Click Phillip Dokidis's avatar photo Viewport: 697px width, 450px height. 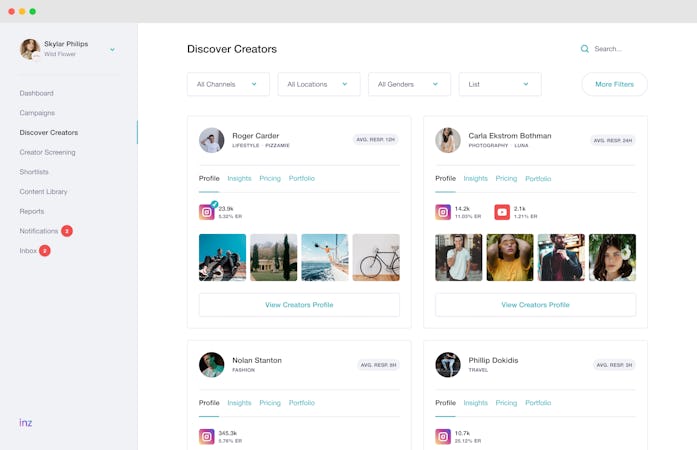[448, 365]
